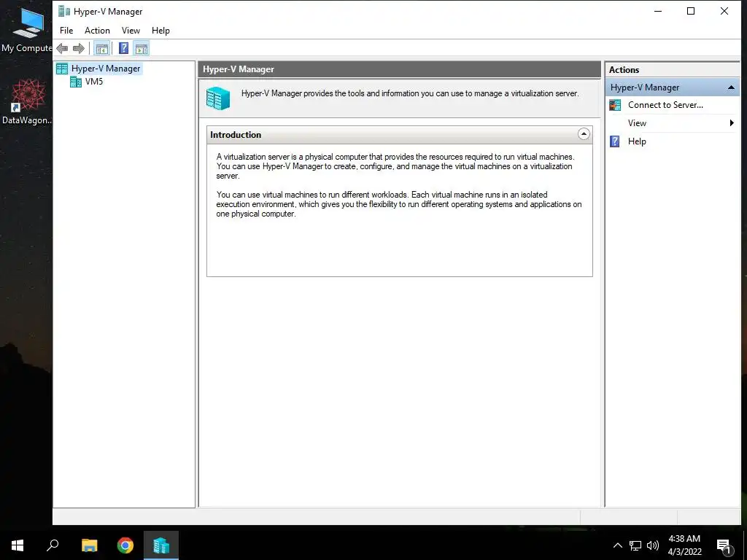Click the Hyper-V Manager tree node icon
The image size is (747, 560).
pos(62,69)
